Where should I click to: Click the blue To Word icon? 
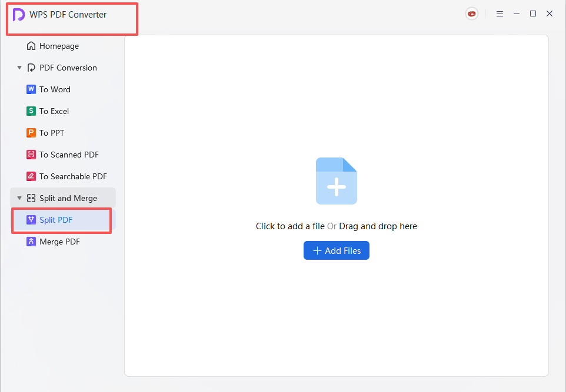click(31, 89)
